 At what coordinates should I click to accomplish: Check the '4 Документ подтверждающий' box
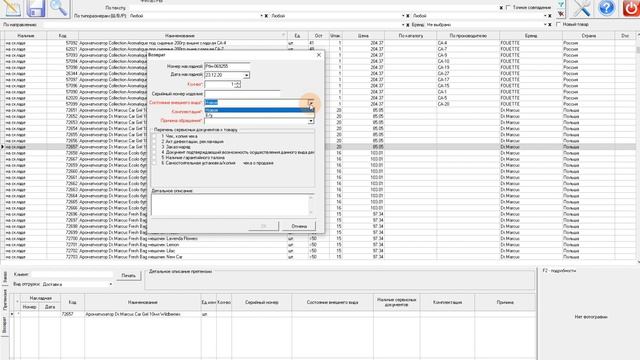pyautogui.click(x=154, y=152)
